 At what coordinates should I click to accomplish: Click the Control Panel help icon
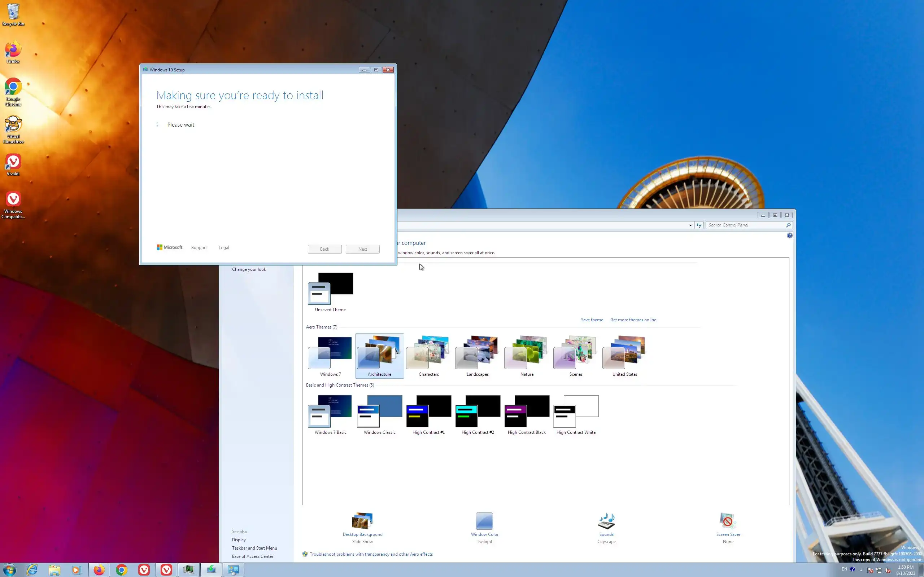pos(789,236)
